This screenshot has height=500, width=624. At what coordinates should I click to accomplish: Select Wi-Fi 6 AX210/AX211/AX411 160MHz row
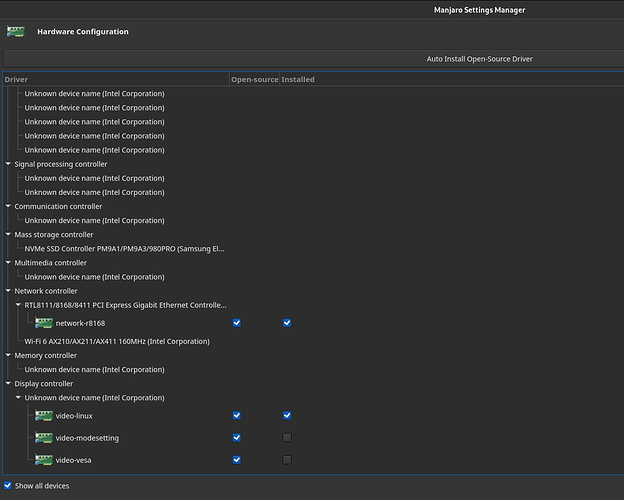point(117,342)
